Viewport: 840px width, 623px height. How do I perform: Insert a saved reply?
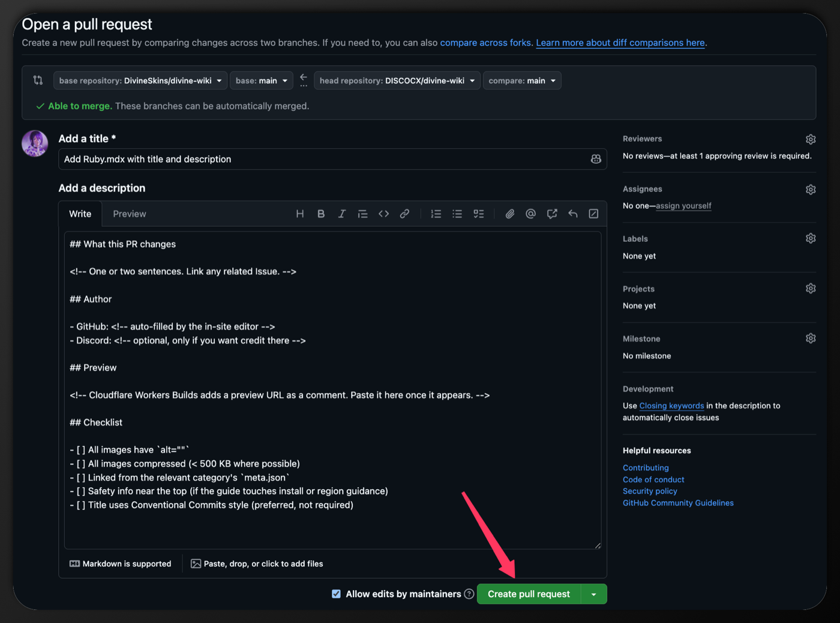point(573,214)
